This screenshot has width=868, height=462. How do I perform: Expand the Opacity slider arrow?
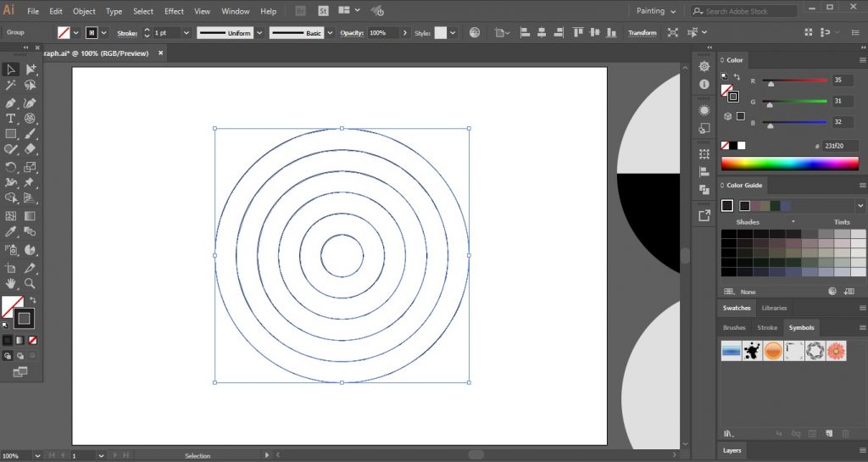click(404, 33)
